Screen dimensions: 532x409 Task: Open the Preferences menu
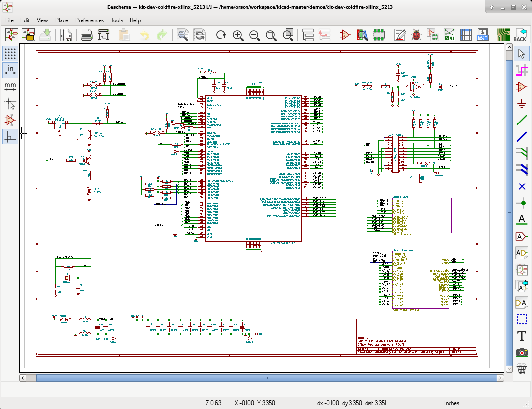tap(89, 20)
